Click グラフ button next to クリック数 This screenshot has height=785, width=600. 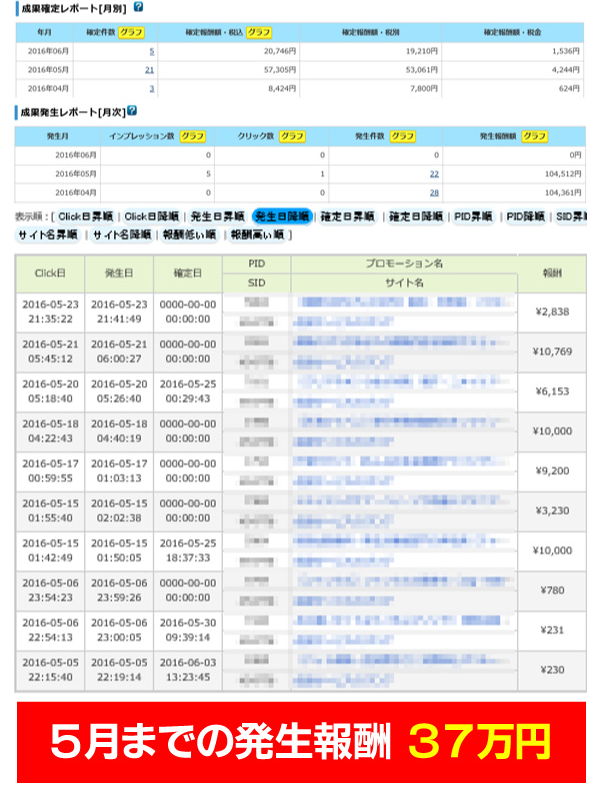pyautogui.click(x=292, y=136)
